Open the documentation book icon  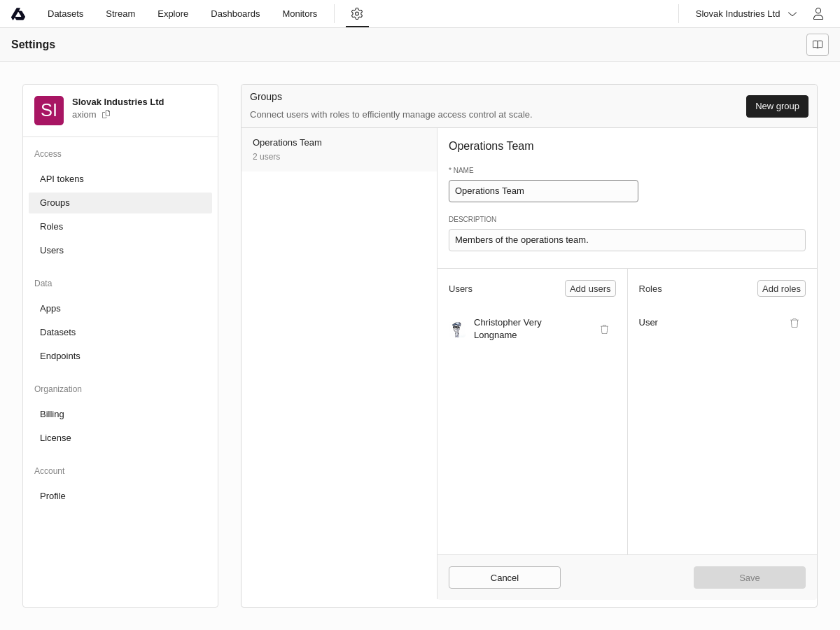[818, 45]
